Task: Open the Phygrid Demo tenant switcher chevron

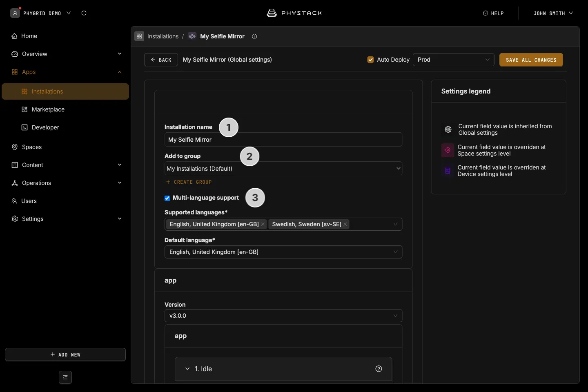Action: click(x=69, y=13)
